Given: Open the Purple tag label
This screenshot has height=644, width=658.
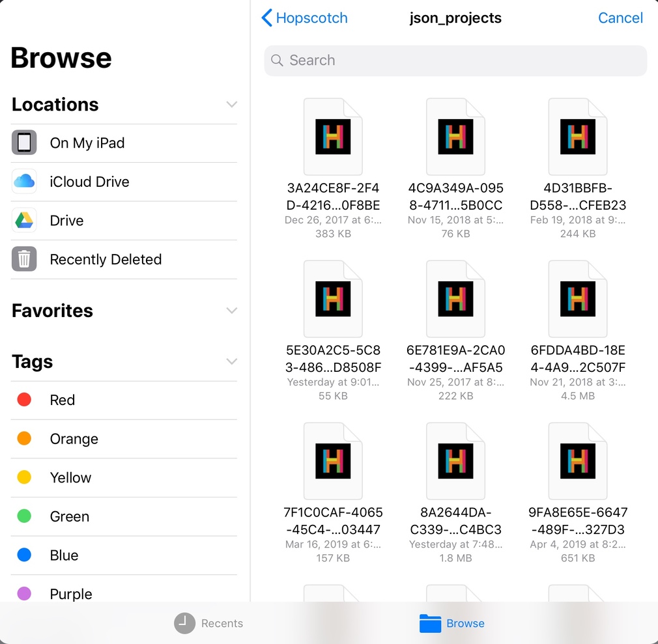Looking at the screenshot, I should tap(71, 594).
